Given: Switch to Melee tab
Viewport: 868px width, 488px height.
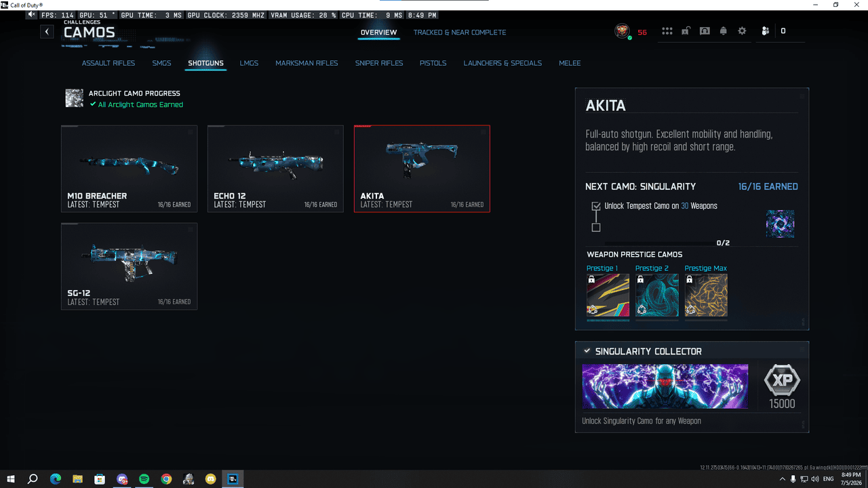Looking at the screenshot, I should coord(570,63).
